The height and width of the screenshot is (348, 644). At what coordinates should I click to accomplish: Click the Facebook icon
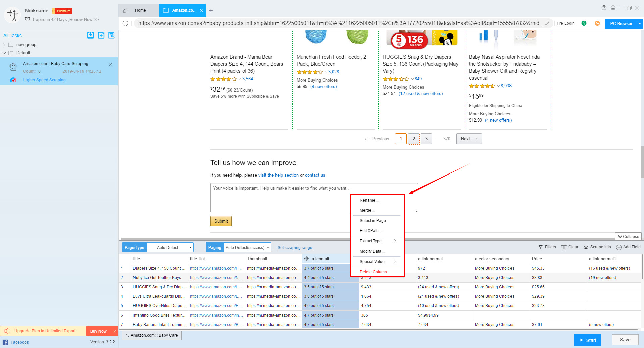coord(5,342)
